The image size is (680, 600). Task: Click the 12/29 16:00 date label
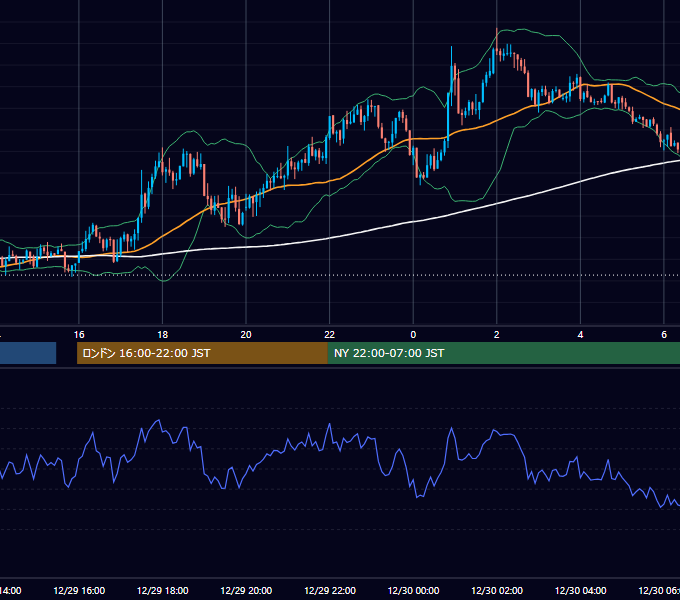[79, 590]
